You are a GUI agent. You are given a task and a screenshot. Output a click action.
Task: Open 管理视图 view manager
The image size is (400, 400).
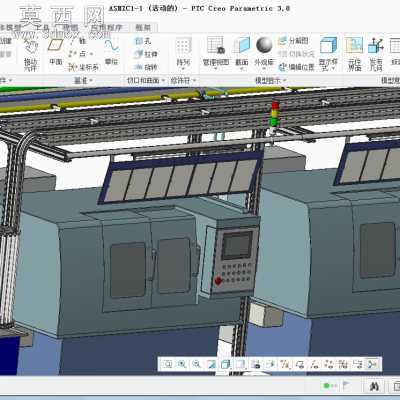tap(216, 51)
